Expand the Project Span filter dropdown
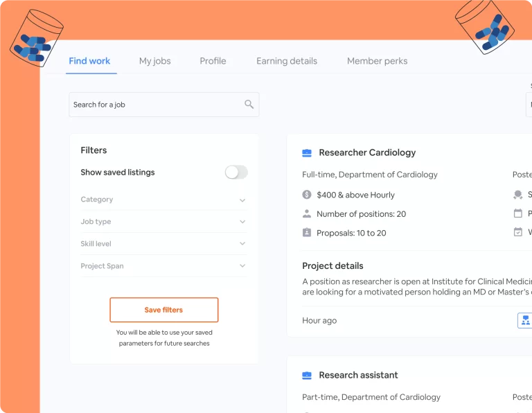532x413 pixels. point(164,266)
